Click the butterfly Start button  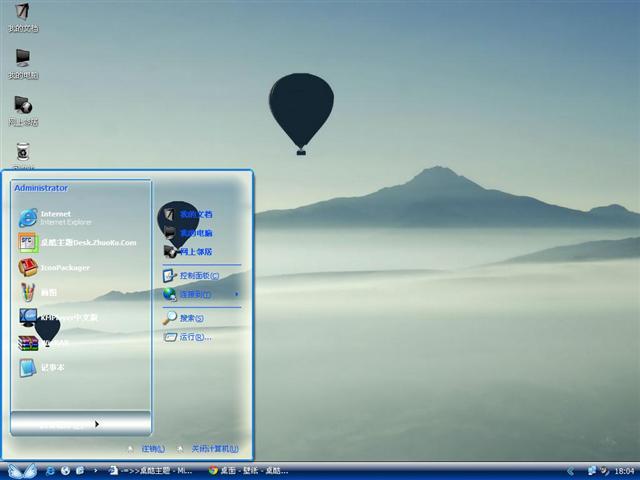pos(21,470)
